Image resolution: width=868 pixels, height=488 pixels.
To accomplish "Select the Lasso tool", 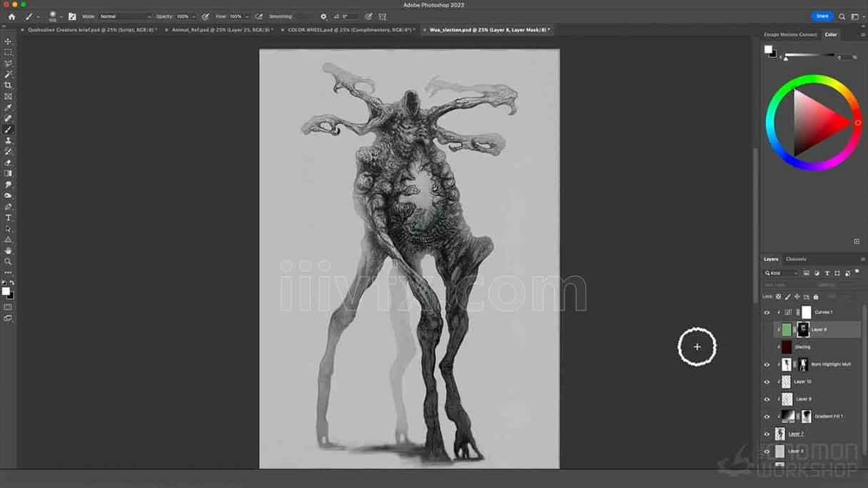I will (x=9, y=63).
